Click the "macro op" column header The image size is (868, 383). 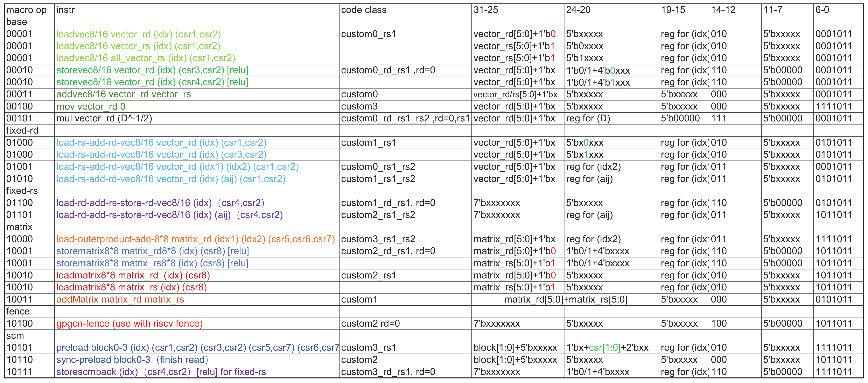pyautogui.click(x=26, y=10)
